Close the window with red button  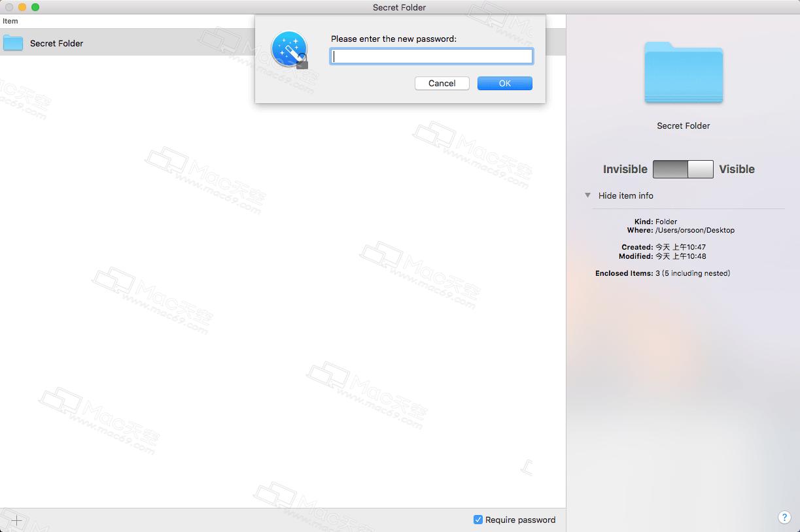(x=9, y=7)
